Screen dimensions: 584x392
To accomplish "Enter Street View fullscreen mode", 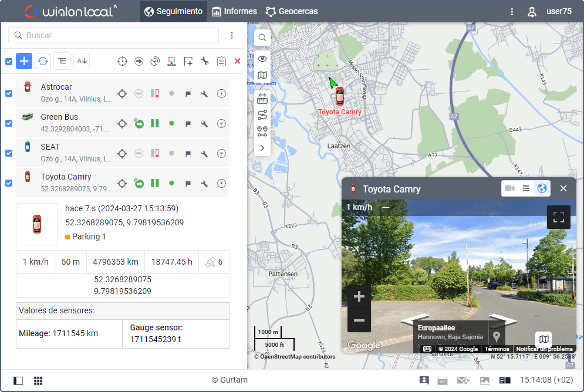I will click(558, 217).
